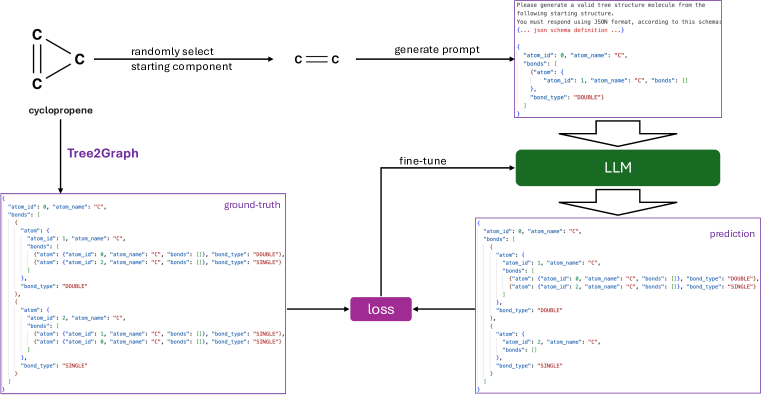Click the red json schema definition text

pos(570,30)
